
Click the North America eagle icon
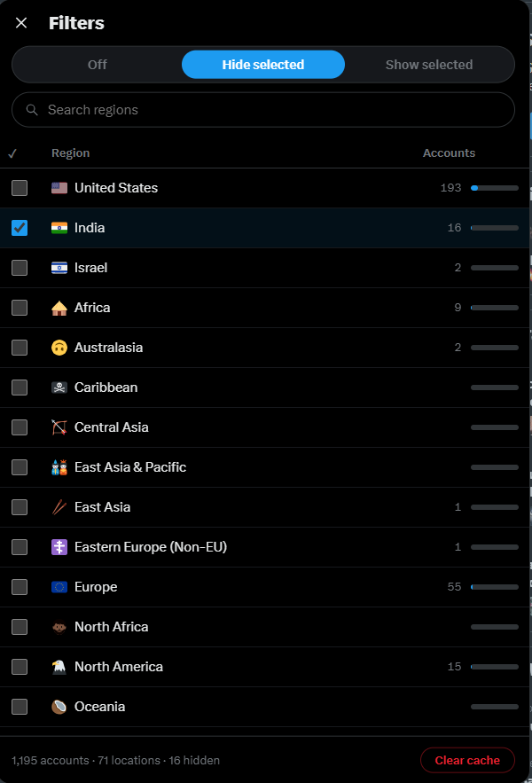pos(59,667)
